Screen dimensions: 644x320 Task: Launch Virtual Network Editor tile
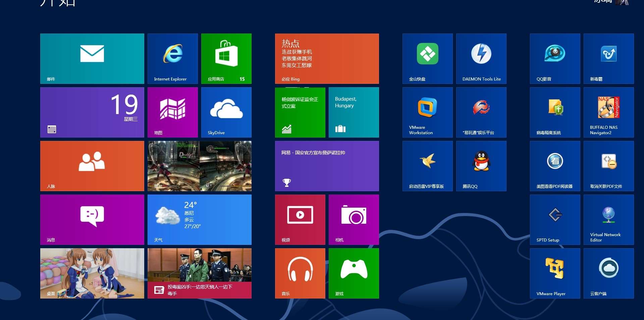click(609, 220)
